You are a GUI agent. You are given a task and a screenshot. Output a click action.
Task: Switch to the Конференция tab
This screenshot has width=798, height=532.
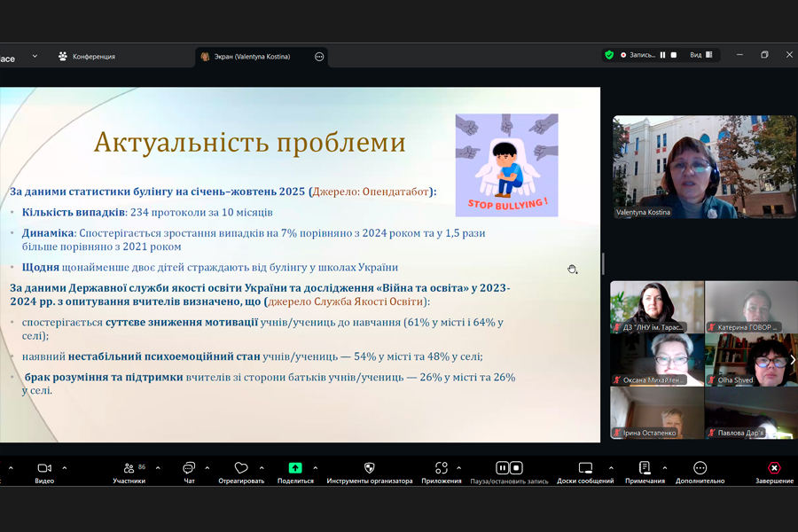pos(87,57)
